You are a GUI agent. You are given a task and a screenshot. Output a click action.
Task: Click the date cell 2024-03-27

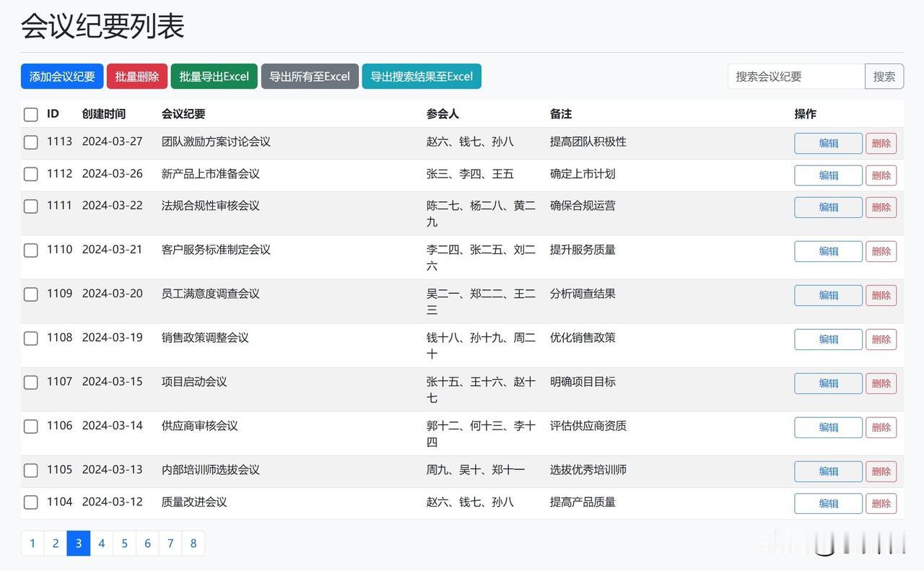[113, 141]
